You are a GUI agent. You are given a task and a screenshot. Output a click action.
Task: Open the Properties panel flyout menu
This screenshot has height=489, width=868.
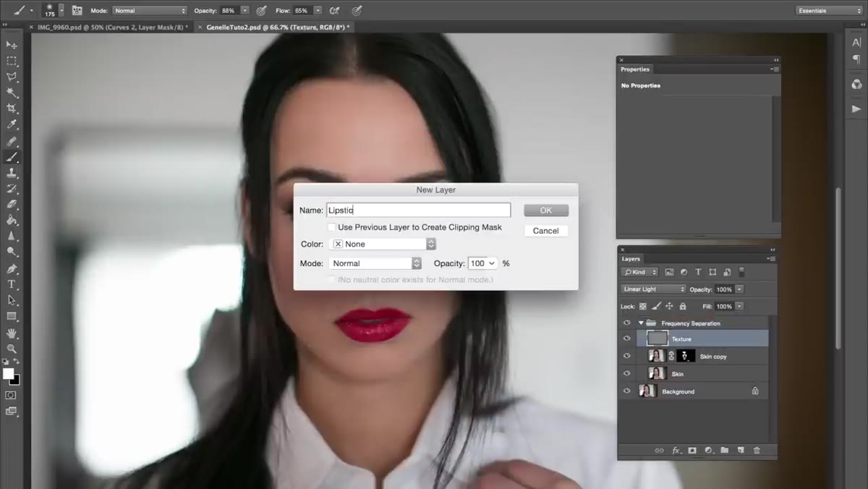(774, 69)
